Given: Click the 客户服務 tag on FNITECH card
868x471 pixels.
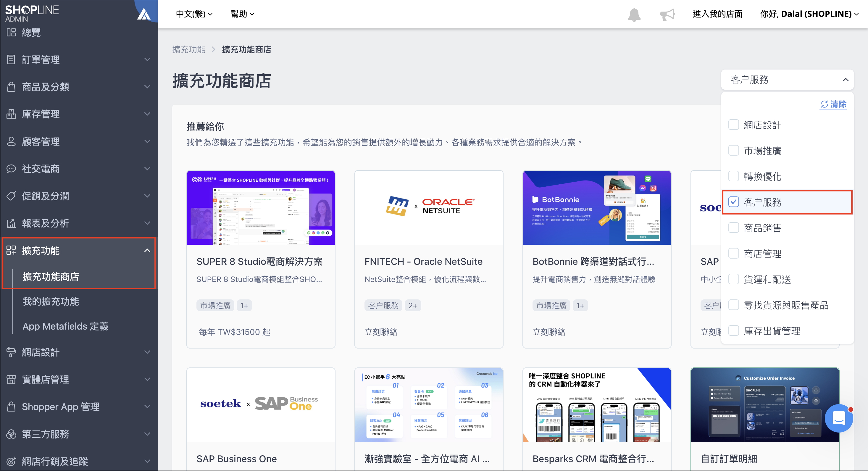Looking at the screenshot, I should 383,306.
